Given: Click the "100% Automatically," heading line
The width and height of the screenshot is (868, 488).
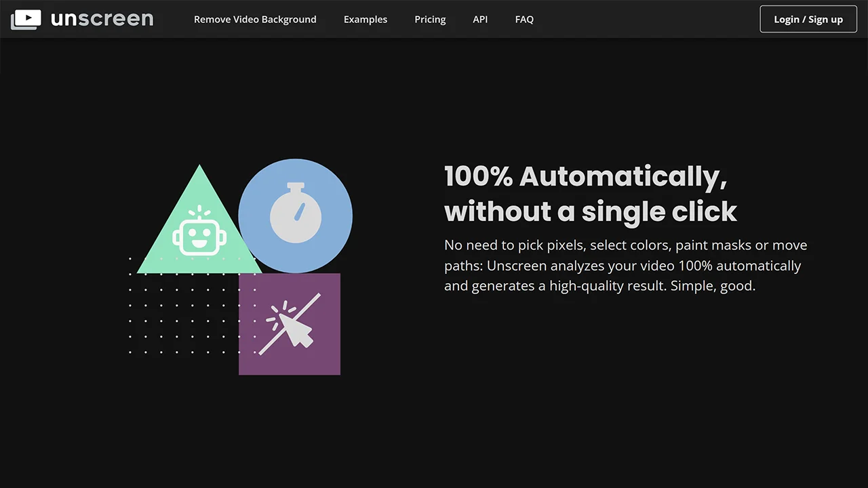Looking at the screenshot, I should point(585,177).
